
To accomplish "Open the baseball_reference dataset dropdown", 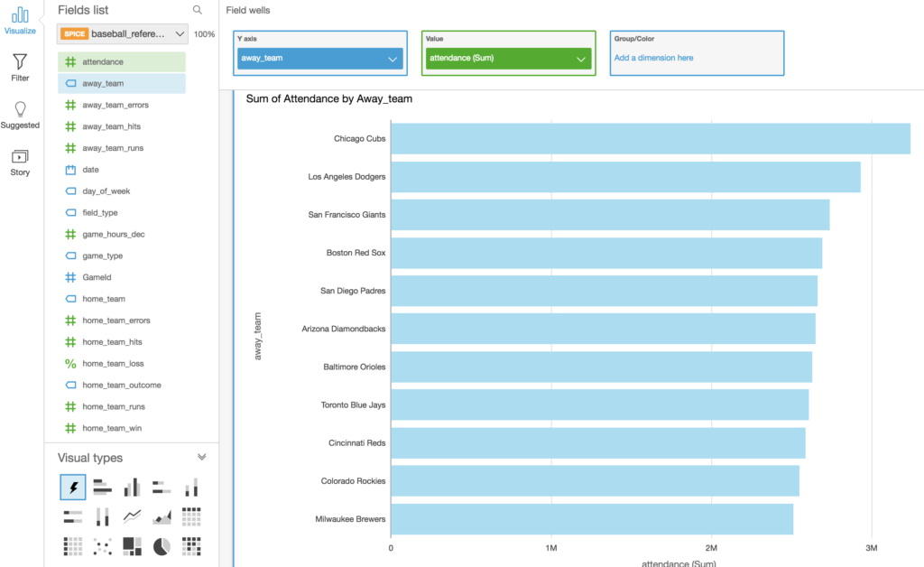I will point(122,34).
